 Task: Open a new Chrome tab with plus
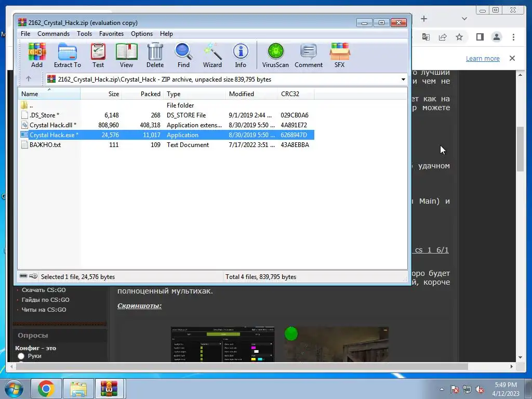coord(424,19)
